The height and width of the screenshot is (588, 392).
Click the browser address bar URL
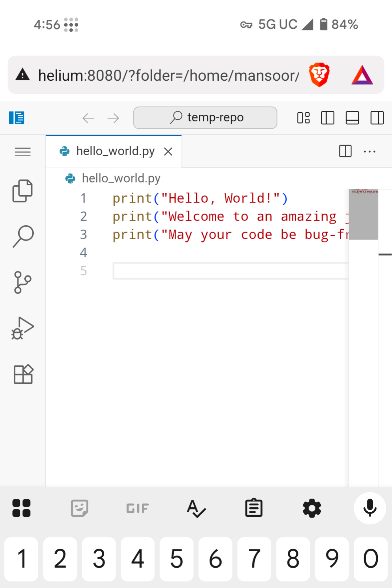click(169, 76)
